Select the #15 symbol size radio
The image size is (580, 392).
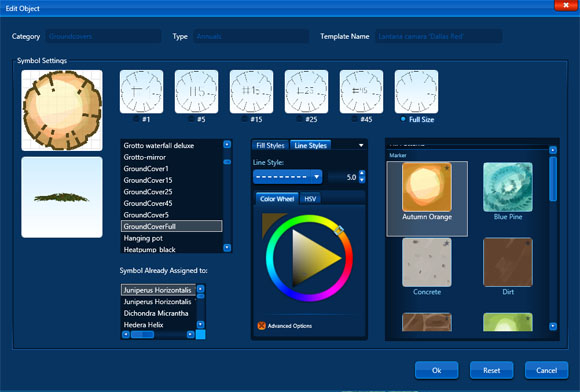[x=245, y=119]
